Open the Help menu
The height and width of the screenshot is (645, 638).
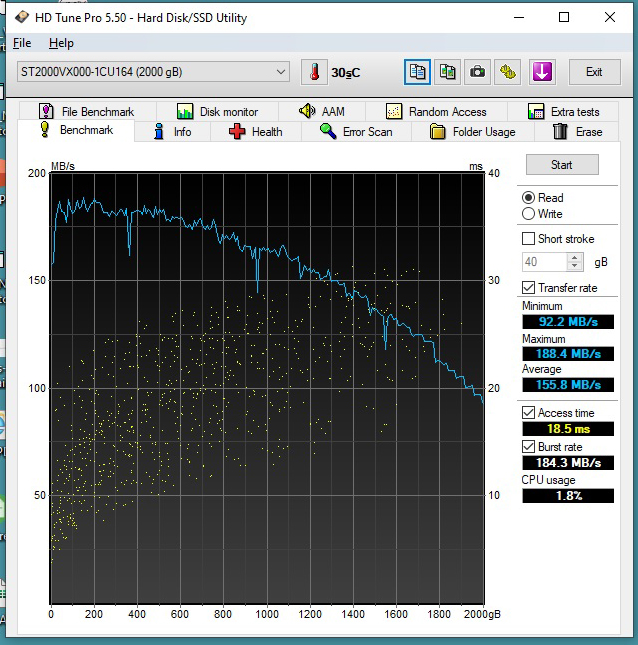(61, 43)
